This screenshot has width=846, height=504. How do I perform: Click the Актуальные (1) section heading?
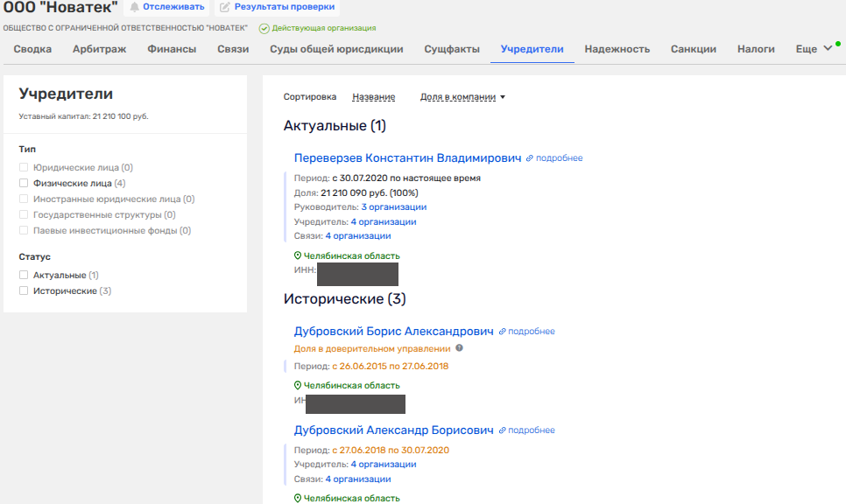click(335, 126)
